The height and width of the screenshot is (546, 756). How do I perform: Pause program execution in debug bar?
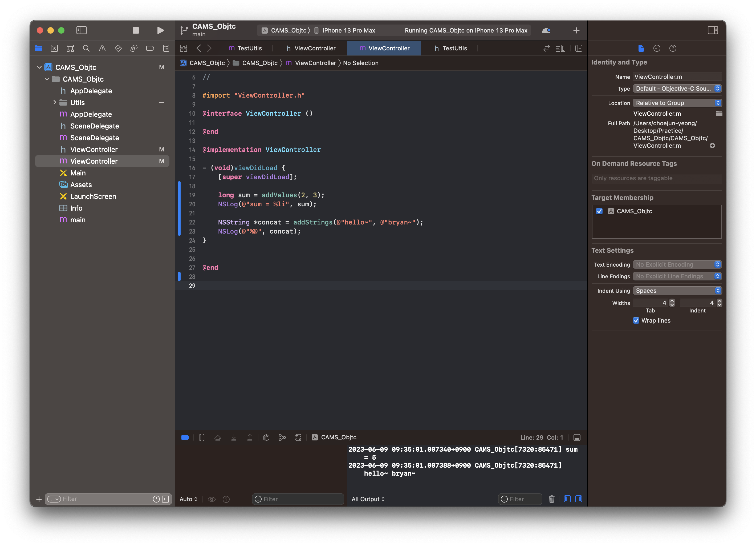click(202, 437)
